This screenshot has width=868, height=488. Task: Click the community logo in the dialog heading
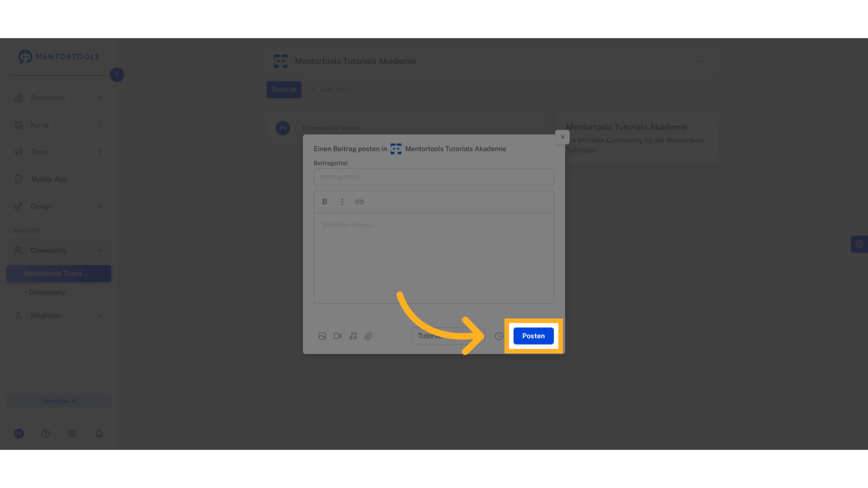(x=396, y=149)
